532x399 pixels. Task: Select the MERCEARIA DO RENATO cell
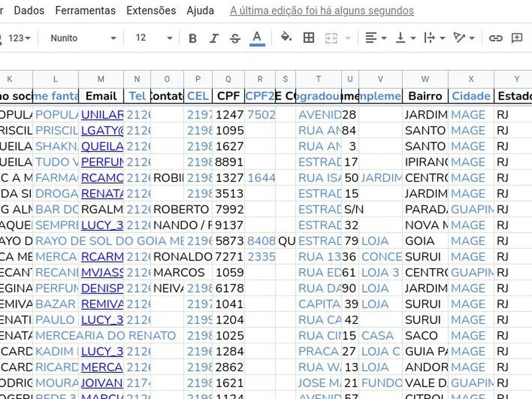tap(105, 336)
